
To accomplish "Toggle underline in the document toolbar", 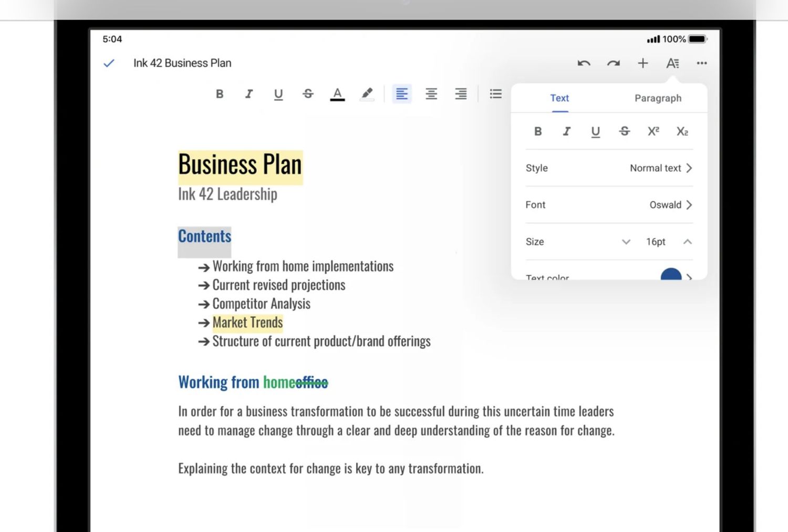I will pos(278,94).
